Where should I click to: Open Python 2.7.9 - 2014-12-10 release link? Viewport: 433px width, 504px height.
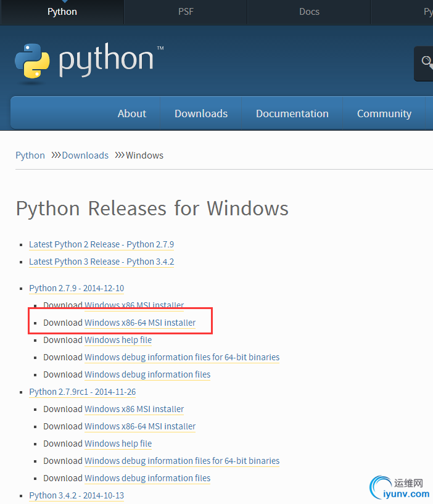(x=76, y=288)
